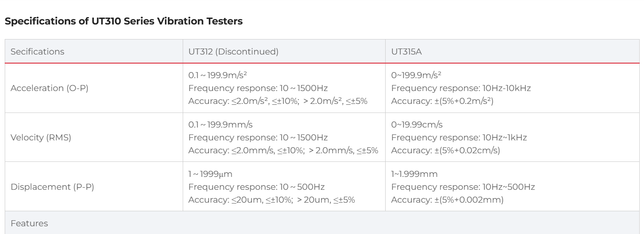Viewport: 644px width, 234px height.
Task: Click UT312 displacement range 1 ~ 1999µm
Action: click(x=213, y=174)
